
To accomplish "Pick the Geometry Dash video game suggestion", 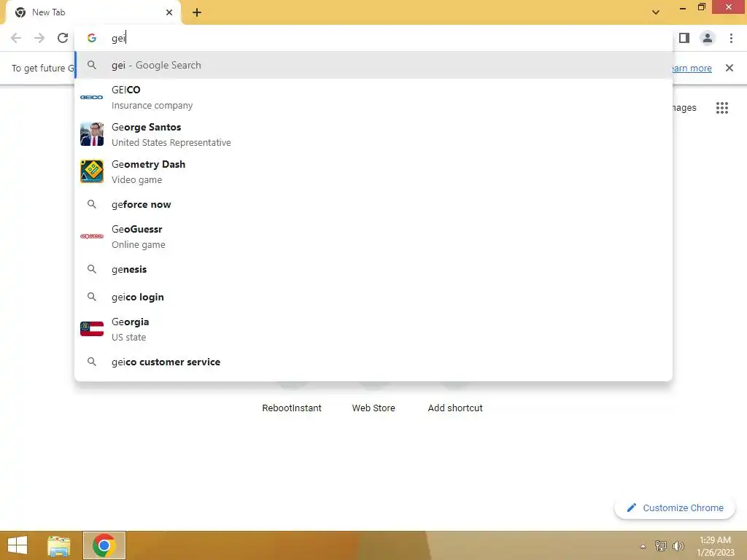I will click(373, 171).
